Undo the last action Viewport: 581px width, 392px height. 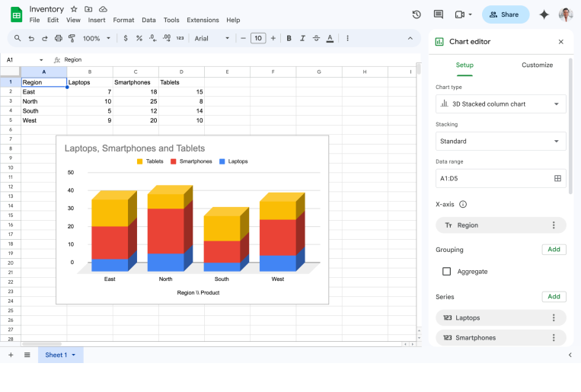pos(31,38)
